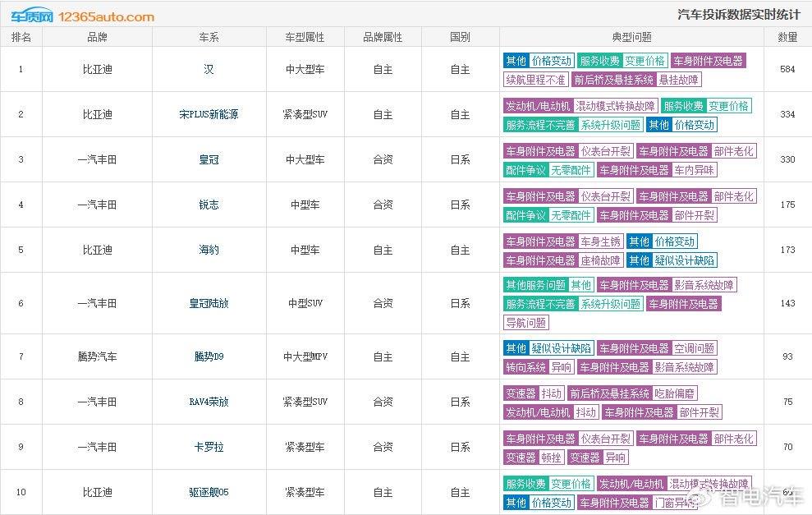Image resolution: width=812 pixels, height=515 pixels.
Task: Click the 数量 column header
Action: click(x=787, y=37)
